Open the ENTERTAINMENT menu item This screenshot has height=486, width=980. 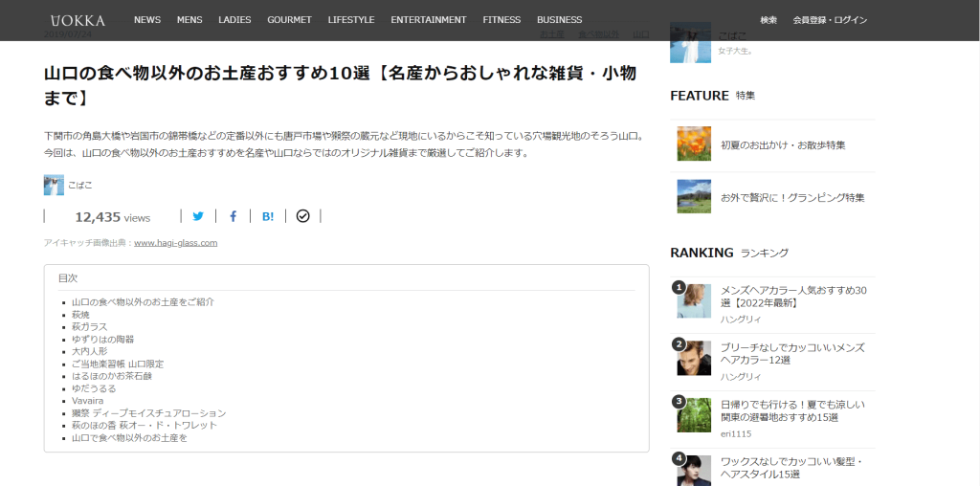tap(429, 20)
